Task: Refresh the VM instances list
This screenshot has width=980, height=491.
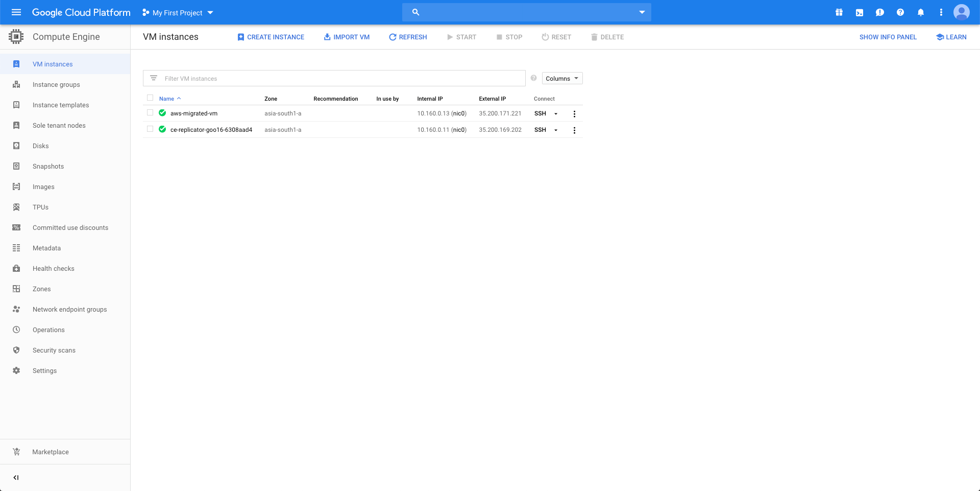Action: pyautogui.click(x=408, y=37)
